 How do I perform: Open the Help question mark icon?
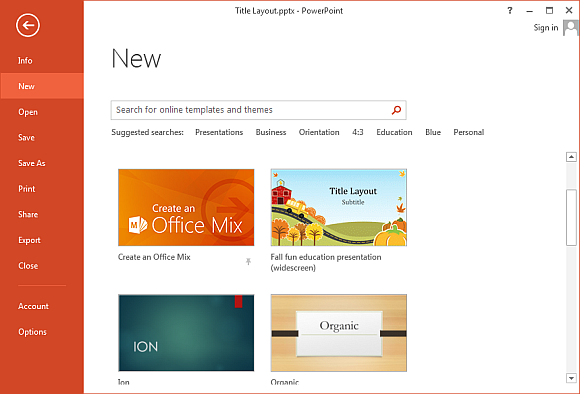click(x=510, y=10)
